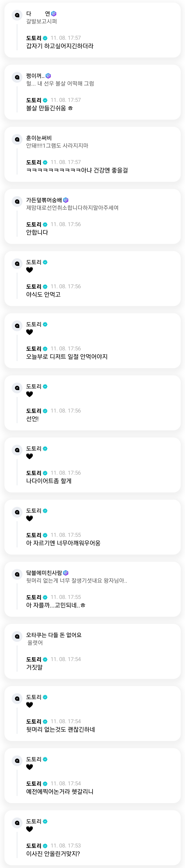The width and height of the screenshot is (185, 868).
Task: Click the 도토리 name above 안합니다
Action: click(34, 224)
